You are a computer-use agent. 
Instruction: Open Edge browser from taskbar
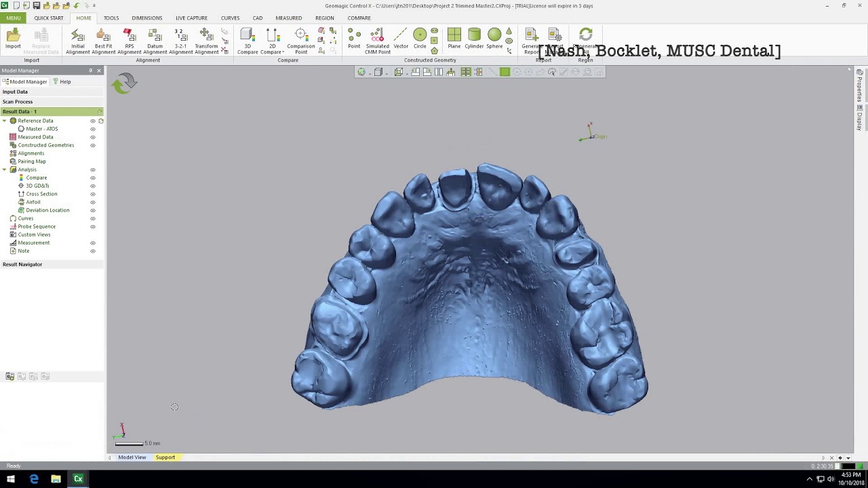pyautogui.click(x=34, y=479)
